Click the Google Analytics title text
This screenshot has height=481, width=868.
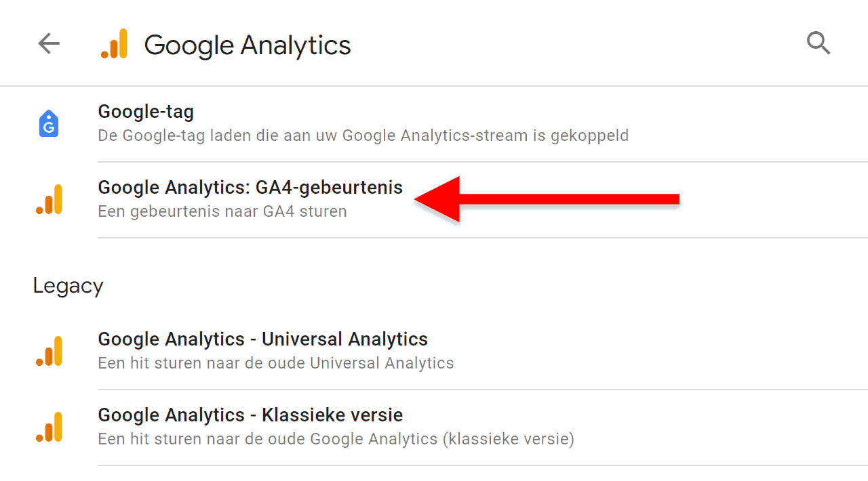[247, 45]
